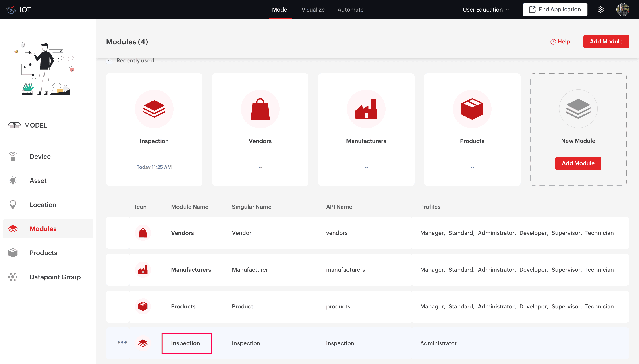Click the Vendors shopping bag card icon
639x364 pixels.
click(x=260, y=109)
